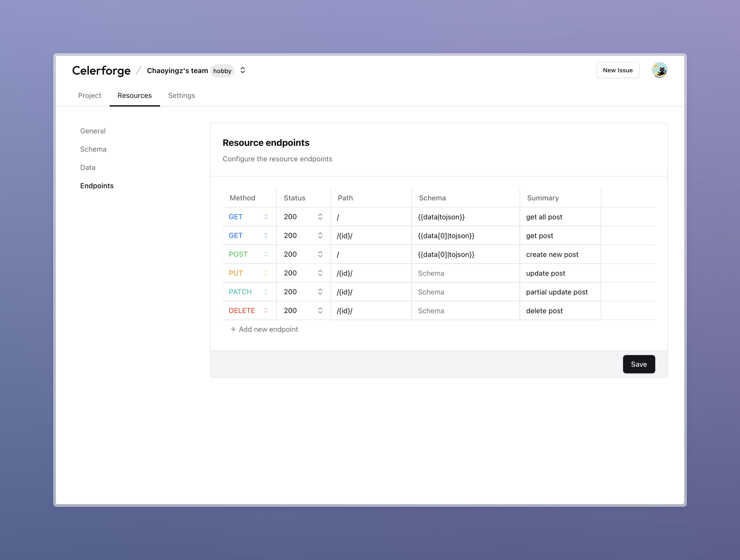Open the team switcher chevron
This screenshot has height=560, width=740.
pos(243,70)
